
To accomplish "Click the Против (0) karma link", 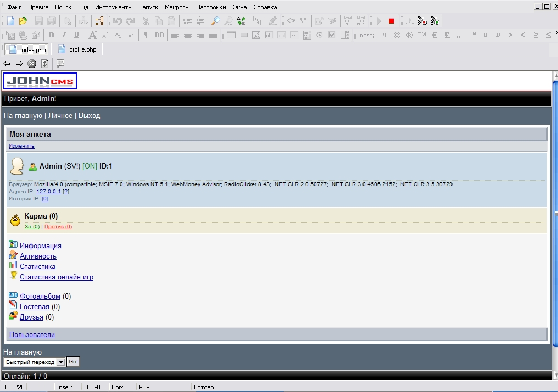I will point(58,227).
